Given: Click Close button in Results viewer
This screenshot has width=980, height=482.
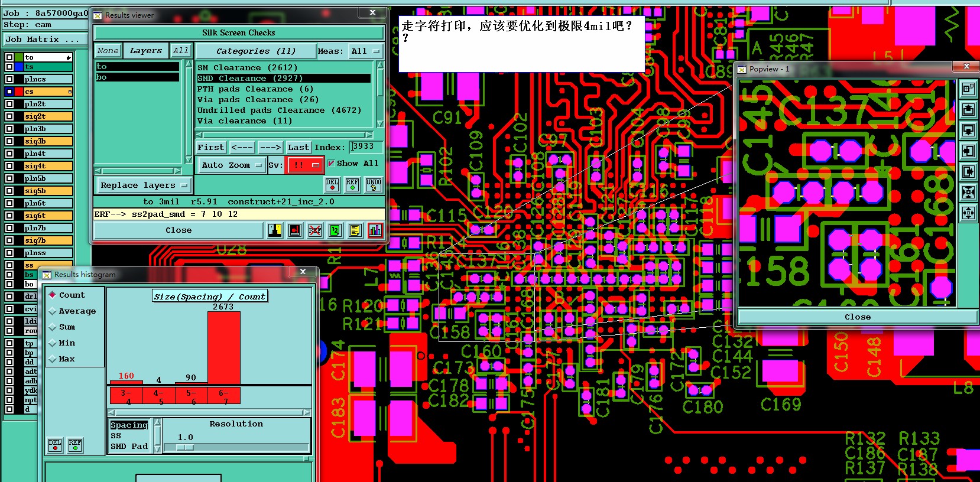Looking at the screenshot, I should pos(179,230).
